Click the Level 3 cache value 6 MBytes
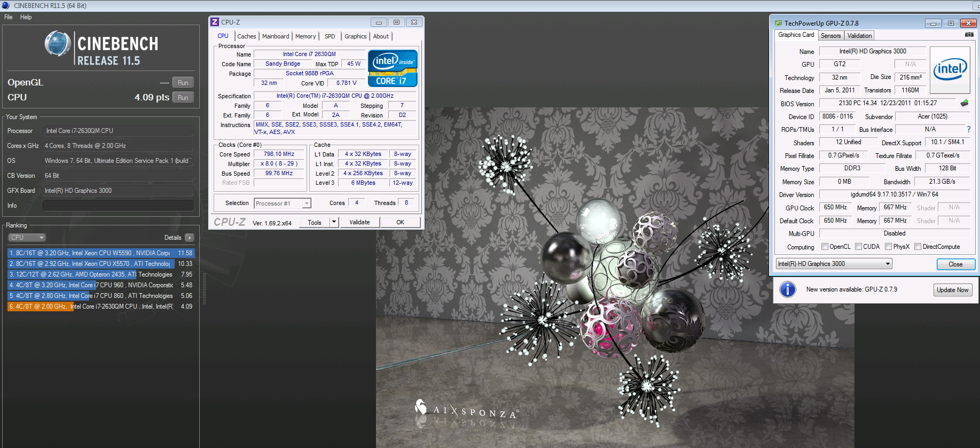Viewport: 980px width, 448px height. [x=363, y=183]
